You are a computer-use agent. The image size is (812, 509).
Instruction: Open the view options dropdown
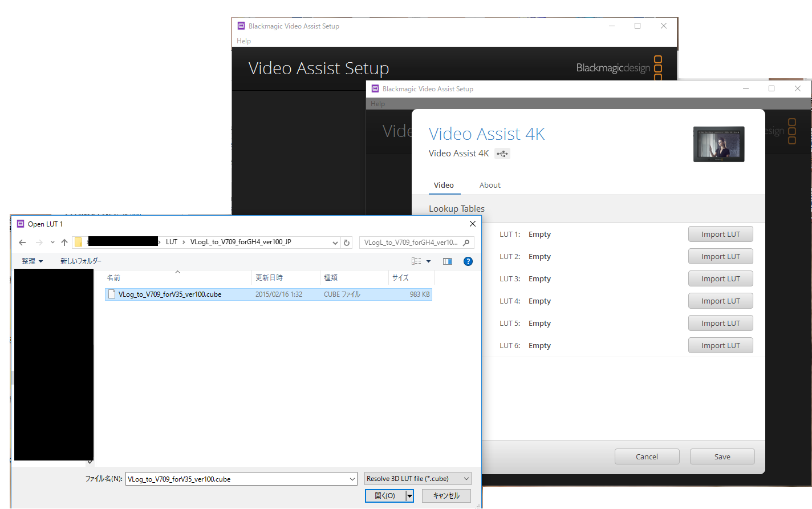coord(428,261)
